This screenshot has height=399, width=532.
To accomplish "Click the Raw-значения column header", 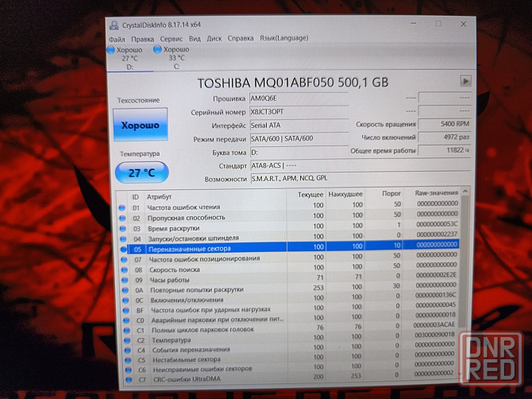I will pos(436,195).
